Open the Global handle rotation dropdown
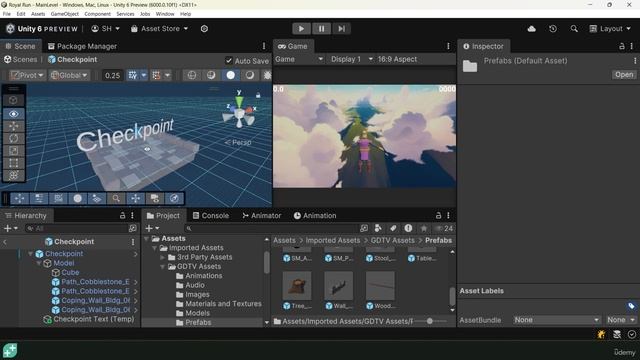 tap(69, 75)
